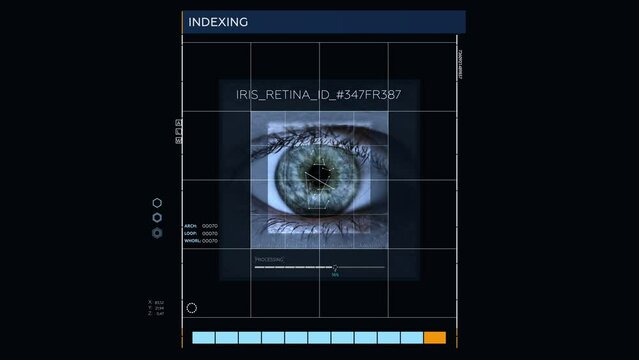Click the boxed letter L icon
Screen dimensions: 639x360
pos(178,131)
